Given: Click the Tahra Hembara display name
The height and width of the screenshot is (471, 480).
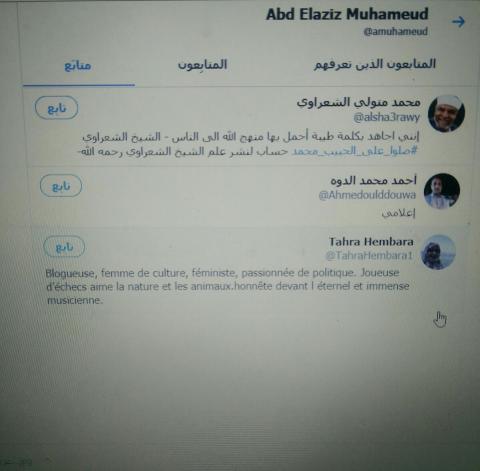Looking at the screenshot, I should 371,242.
